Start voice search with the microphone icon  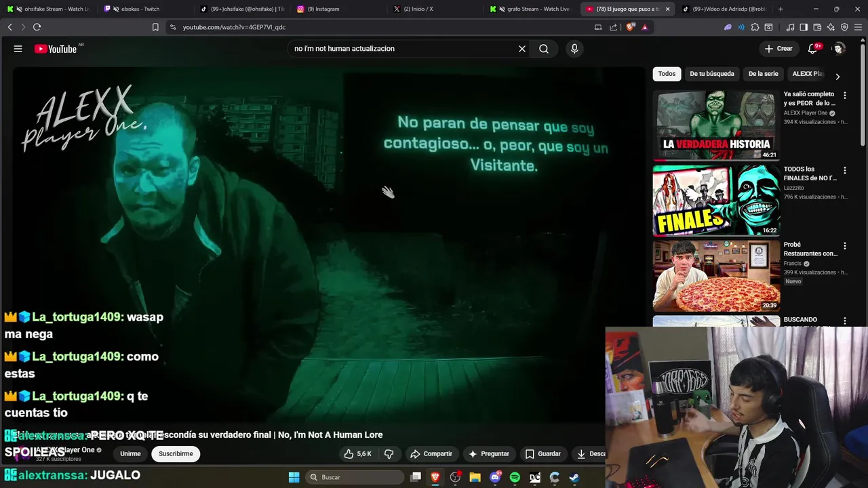tap(574, 49)
